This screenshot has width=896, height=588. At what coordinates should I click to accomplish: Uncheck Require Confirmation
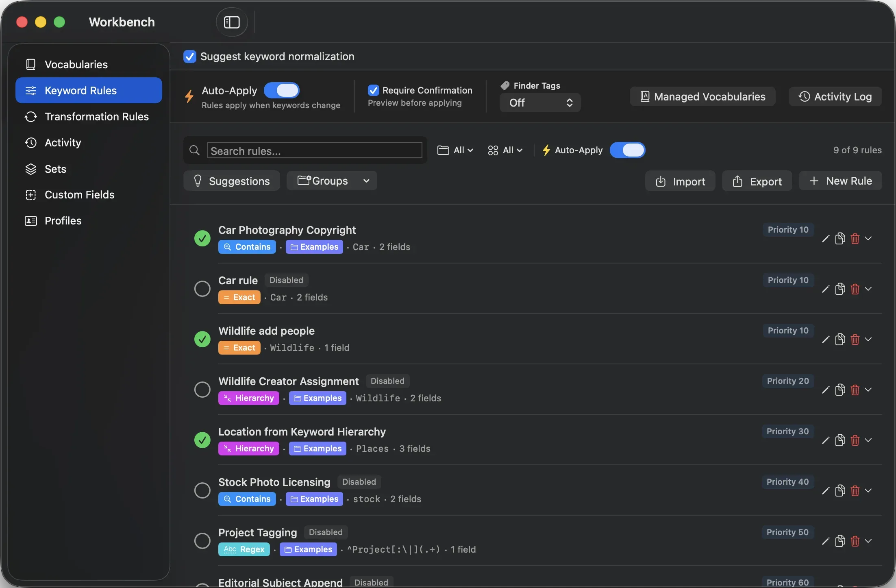point(373,90)
